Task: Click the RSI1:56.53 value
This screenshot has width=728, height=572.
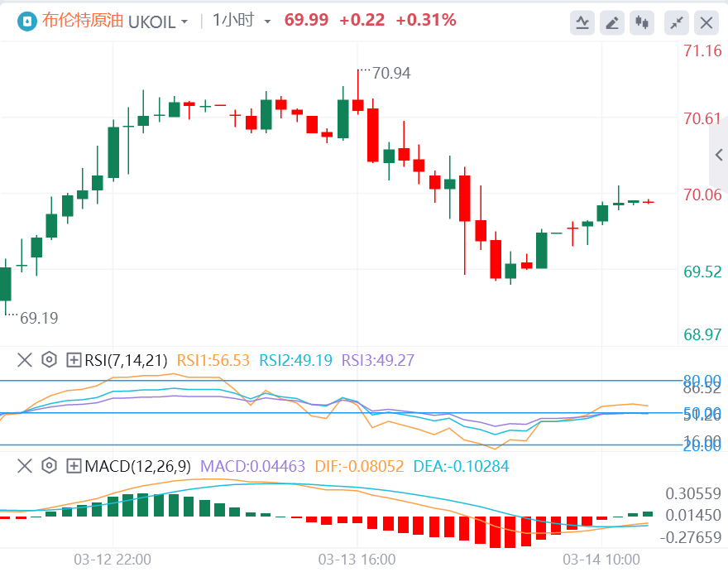Action: [x=213, y=360]
